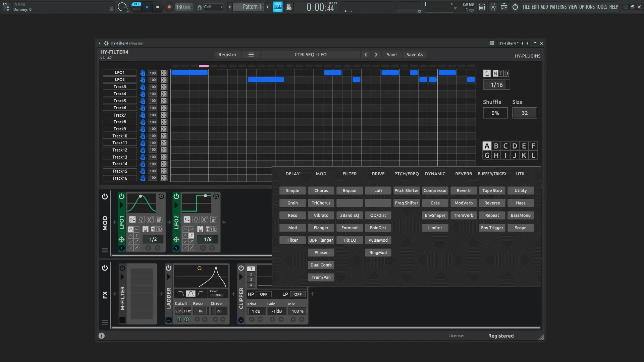Select pattern bank B
The width and height of the screenshot is (644, 362).
click(x=496, y=146)
